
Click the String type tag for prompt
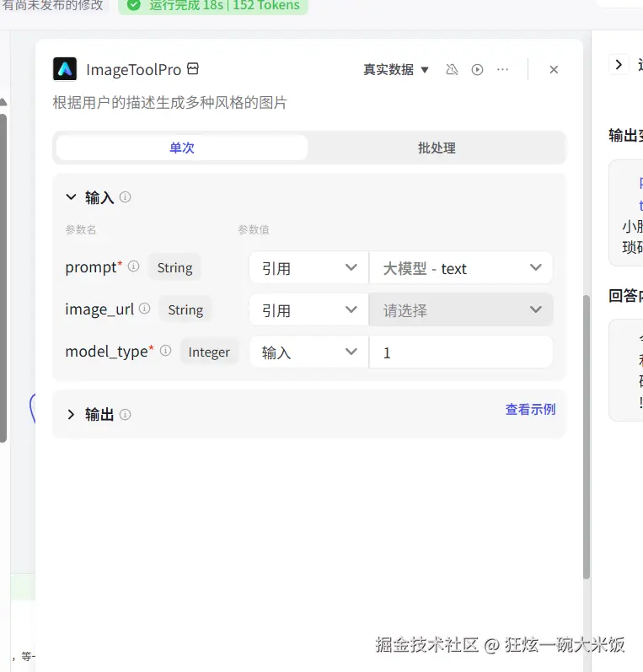[174, 267]
